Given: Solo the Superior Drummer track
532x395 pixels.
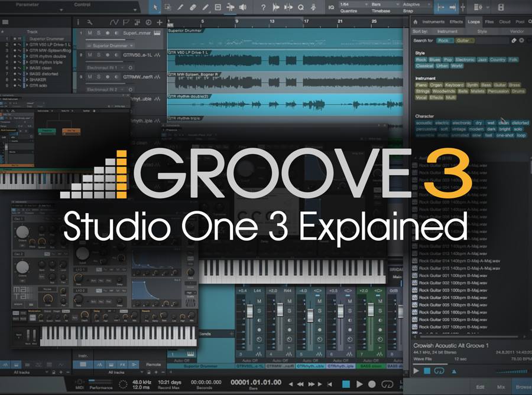Looking at the screenshot, I should coord(99,33).
